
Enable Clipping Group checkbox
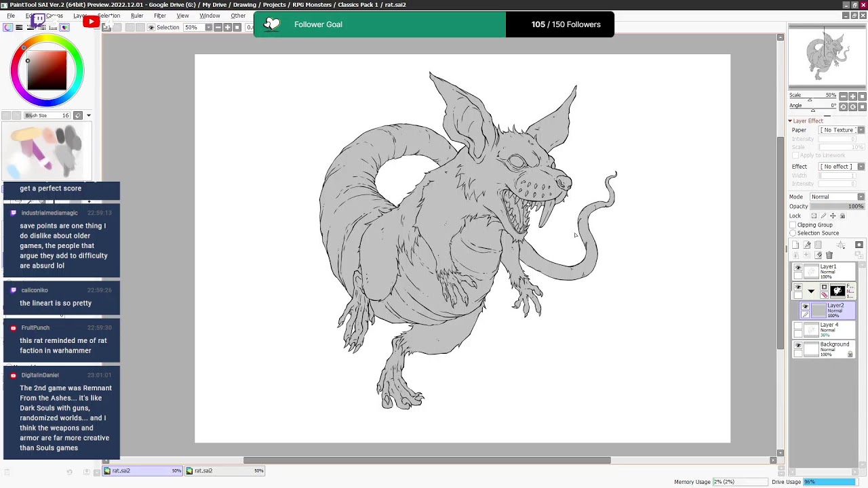793,224
